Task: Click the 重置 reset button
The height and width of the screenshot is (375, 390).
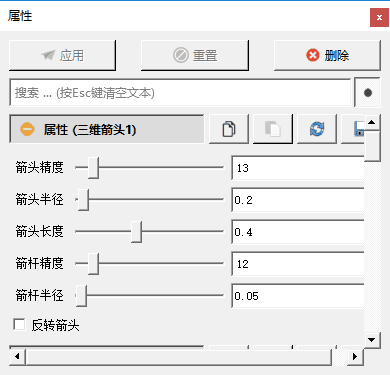Action: tap(195, 55)
